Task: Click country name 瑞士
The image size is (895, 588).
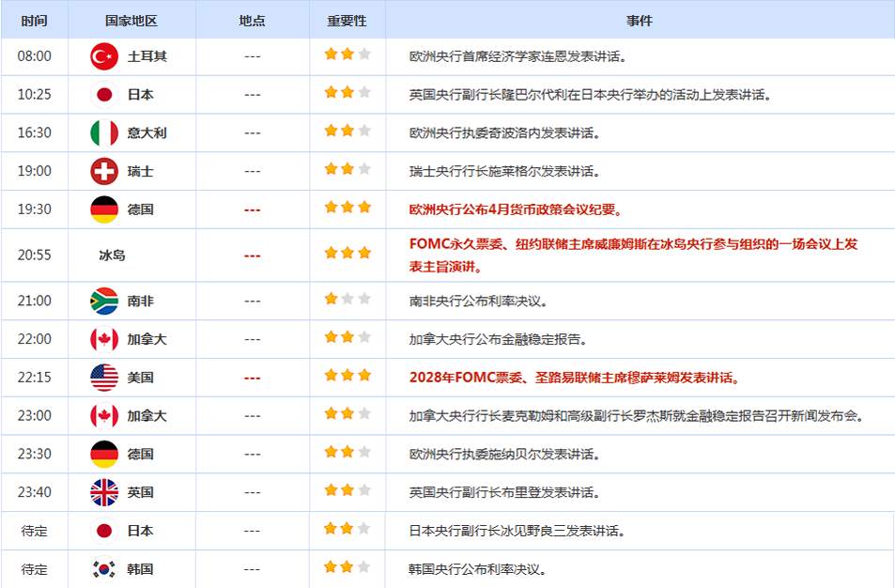Action: [x=141, y=171]
